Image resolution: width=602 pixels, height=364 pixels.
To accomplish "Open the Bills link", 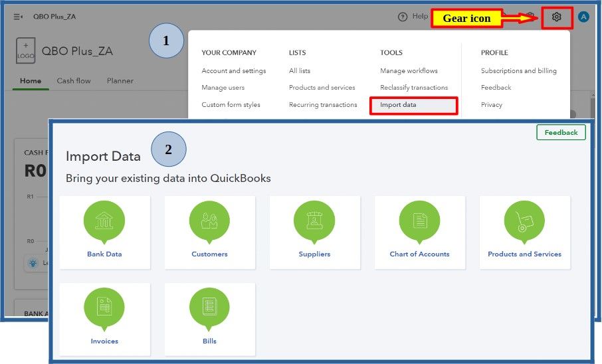I will [209, 341].
